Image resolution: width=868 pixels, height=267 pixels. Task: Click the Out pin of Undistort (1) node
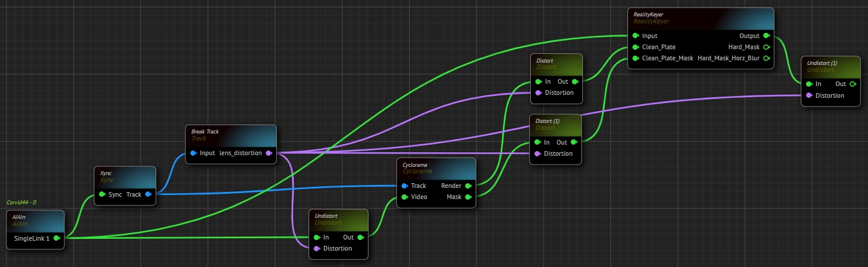[853, 84]
